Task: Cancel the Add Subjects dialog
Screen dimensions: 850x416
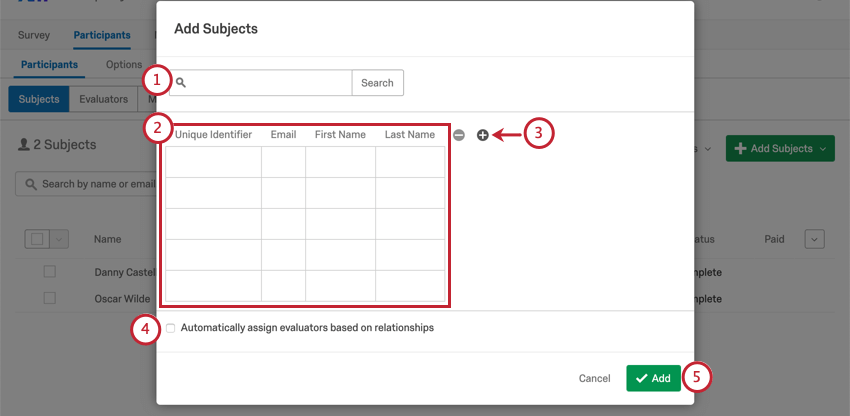Action: pos(594,379)
